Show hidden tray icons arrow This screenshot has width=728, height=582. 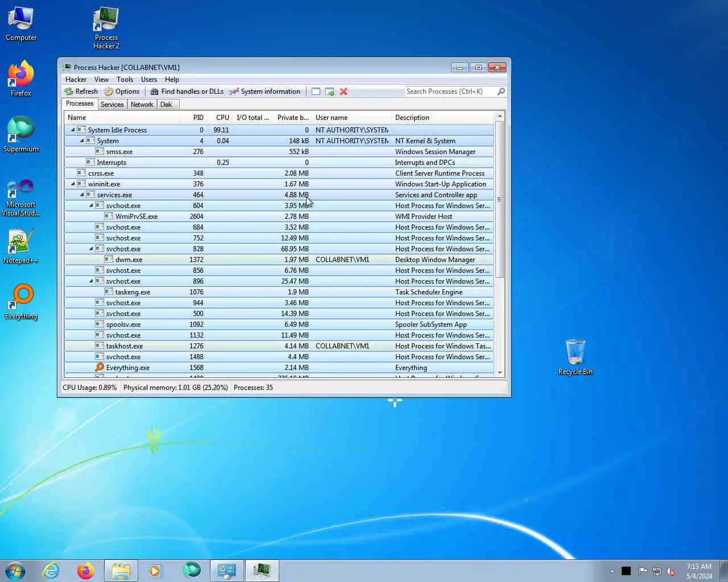coord(612,571)
